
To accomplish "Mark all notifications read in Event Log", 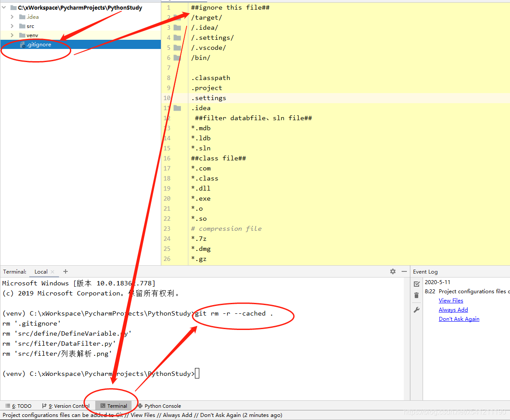I will click(x=416, y=284).
